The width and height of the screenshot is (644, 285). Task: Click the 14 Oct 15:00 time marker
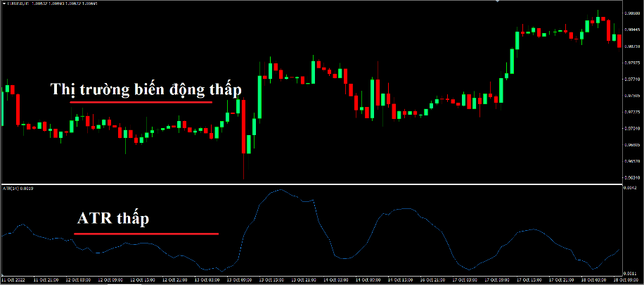[x=399, y=279]
